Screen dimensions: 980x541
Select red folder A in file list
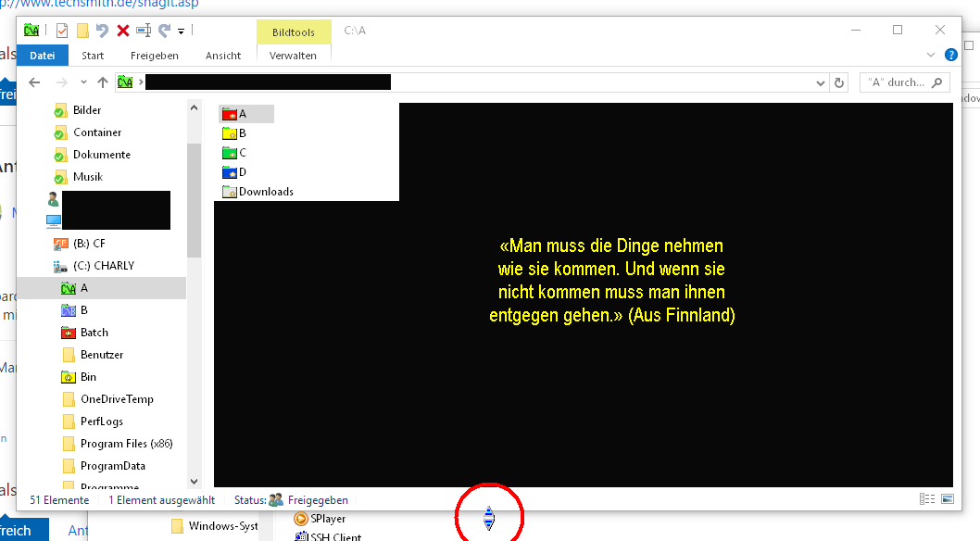pos(246,114)
